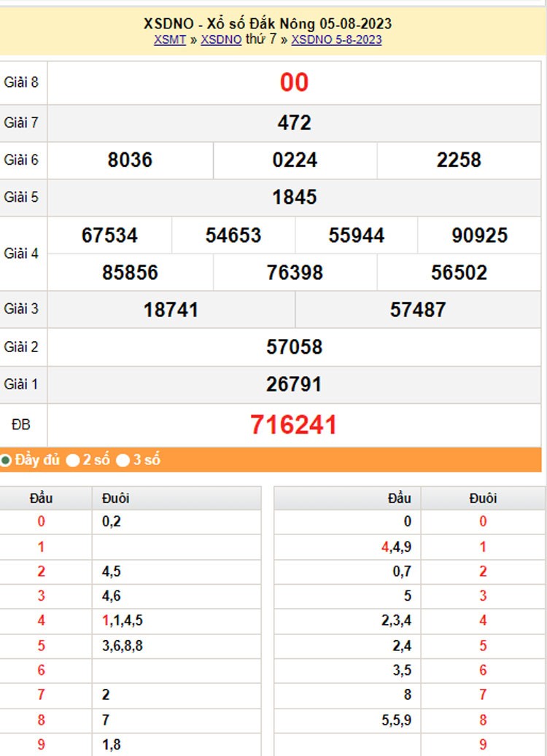
Task: Click the Giải 6 number 8036
Action: [x=130, y=160]
